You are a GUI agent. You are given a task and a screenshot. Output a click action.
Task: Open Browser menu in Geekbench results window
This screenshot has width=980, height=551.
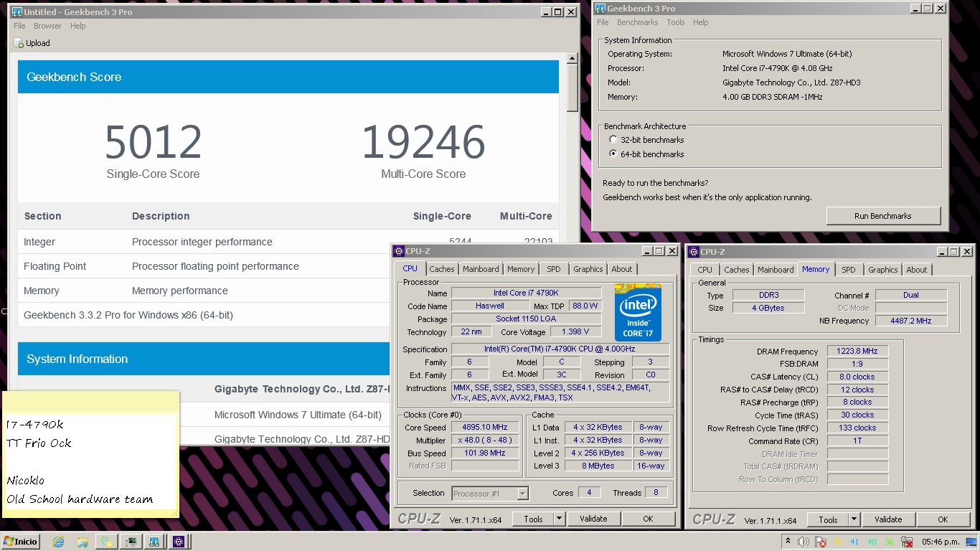[47, 26]
